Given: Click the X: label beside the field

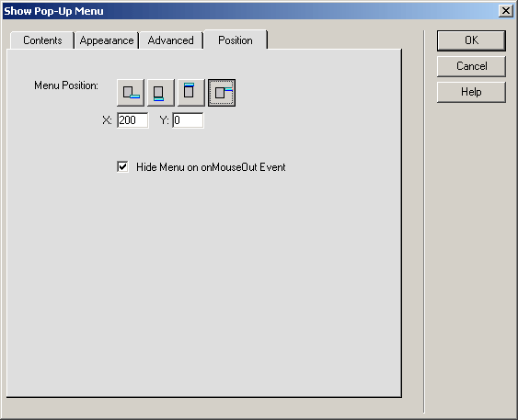Looking at the screenshot, I should tap(107, 120).
